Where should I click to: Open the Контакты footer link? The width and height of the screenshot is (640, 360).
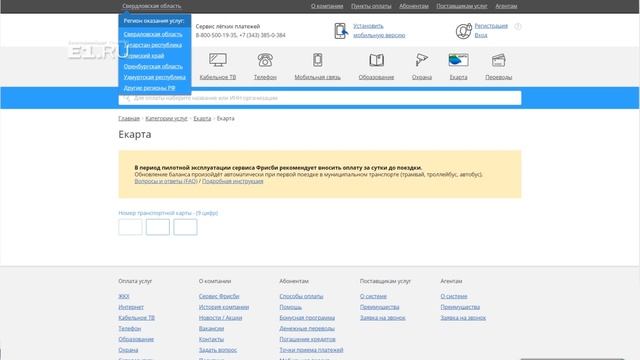point(211,339)
